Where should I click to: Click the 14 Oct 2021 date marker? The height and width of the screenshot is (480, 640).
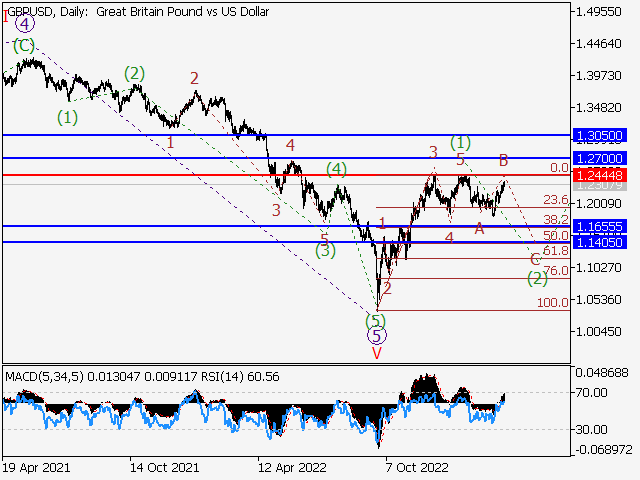coord(164,467)
